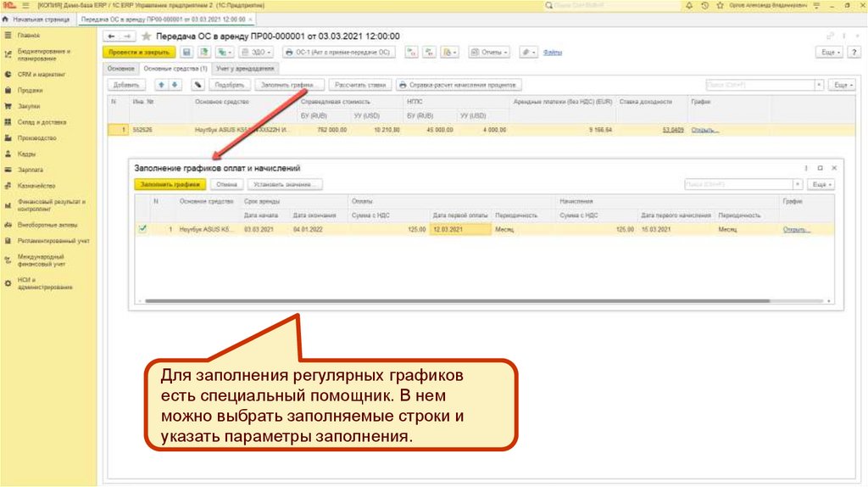Click the forward navigation arrow
The image size is (868, 487).
click(x=127, y=36)
